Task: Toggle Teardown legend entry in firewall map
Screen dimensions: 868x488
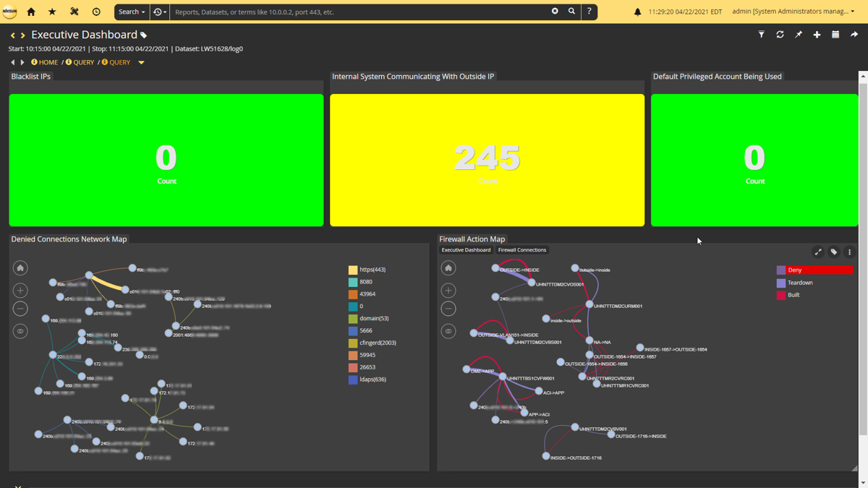Action: pos(799,283)
